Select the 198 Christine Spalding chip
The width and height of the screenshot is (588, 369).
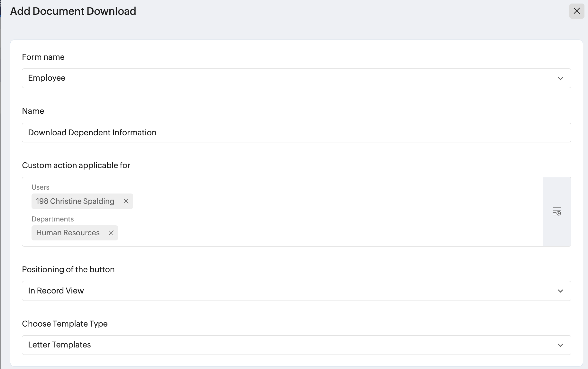coord(75,201)
